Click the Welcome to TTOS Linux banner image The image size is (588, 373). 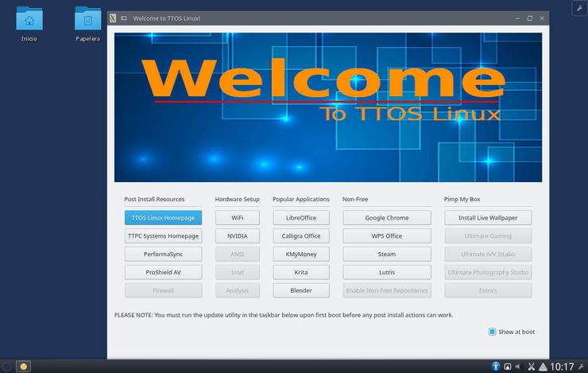click(328, 107)
